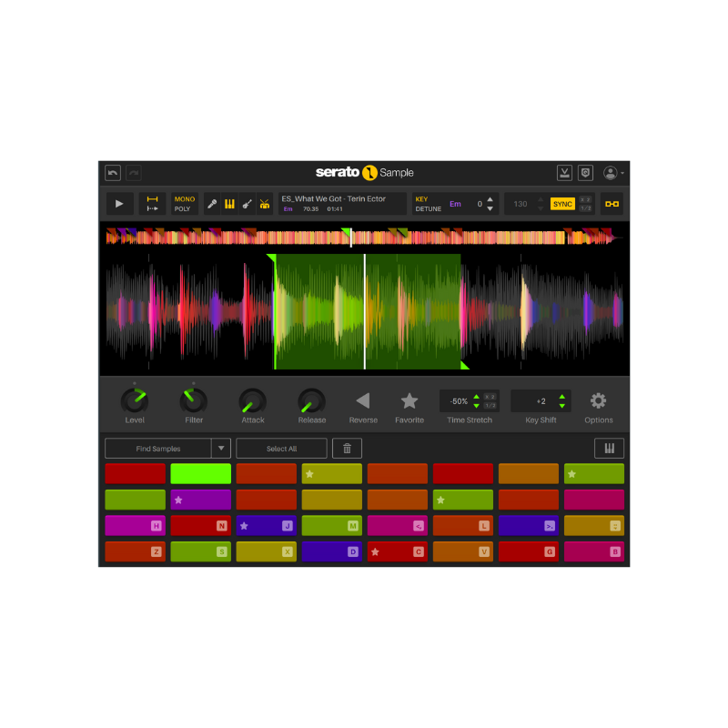728x728 pixels.
Task: Trigger the magenta pad labeled H
Action: (x=135, y=526)
